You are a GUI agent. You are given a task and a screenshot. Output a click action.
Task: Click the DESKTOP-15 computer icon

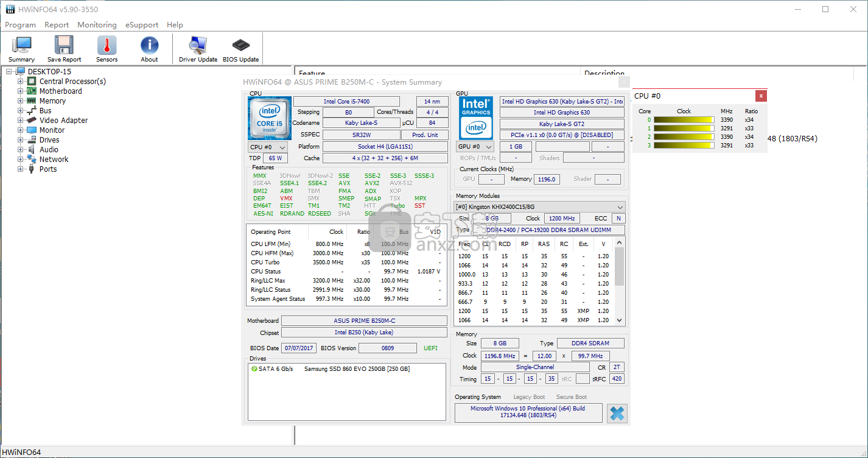21,72
